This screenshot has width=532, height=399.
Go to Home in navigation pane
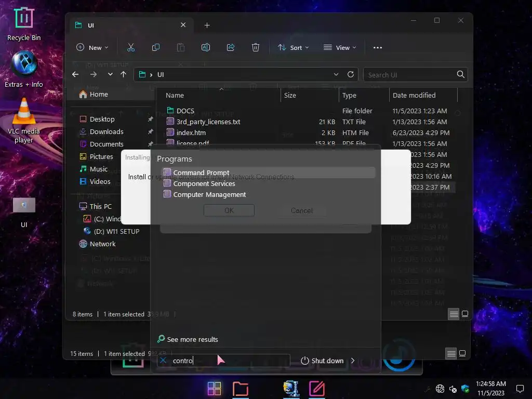tap(94, 95)
